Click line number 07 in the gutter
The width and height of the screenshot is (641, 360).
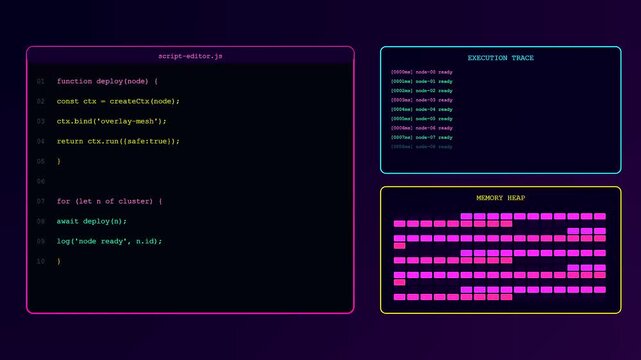pos(40,201)
